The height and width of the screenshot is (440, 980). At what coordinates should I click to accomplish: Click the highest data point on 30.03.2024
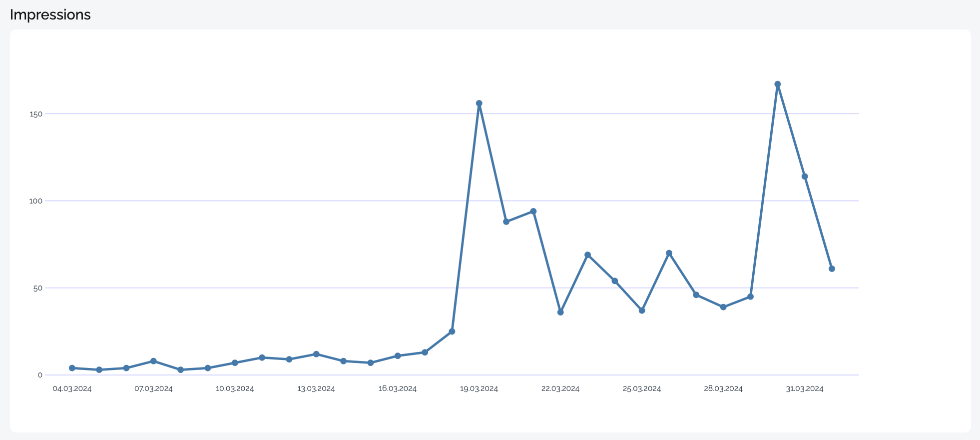point(777,84)
